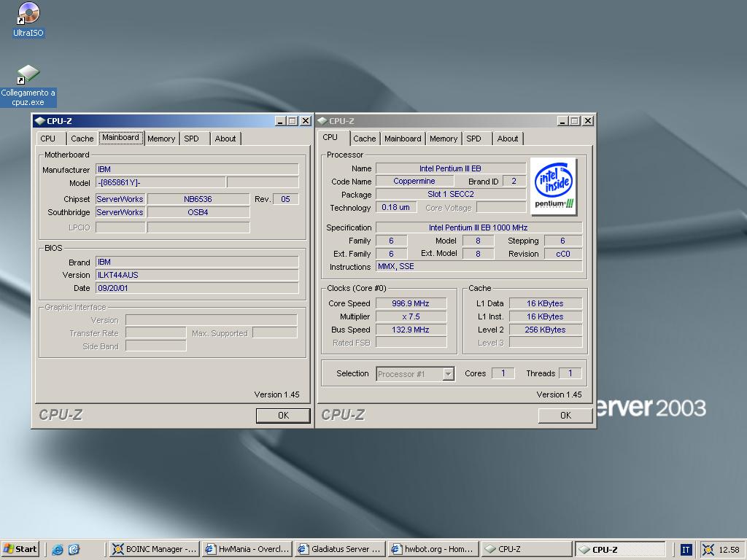Minimize the left CPU-Z window
This screenshot has width=747, height=560.
[x=281, y=121]
